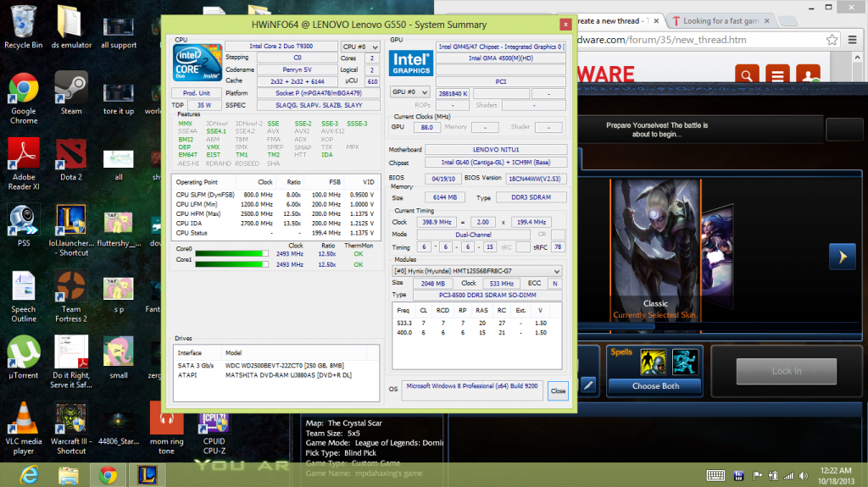868x487 pixels.
Task: Open the Dota 2 desktop icon
Action: point(71,158)
